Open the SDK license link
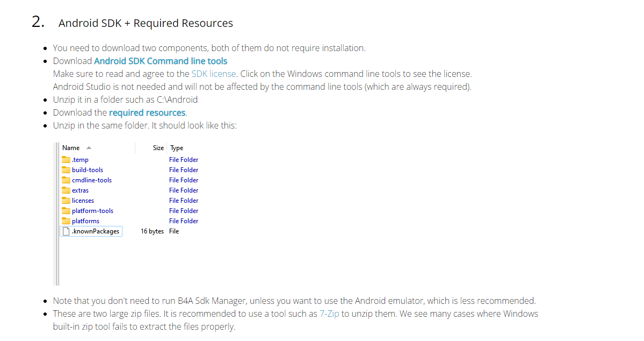Screen dimensions: 644x341 click(213, 74)
